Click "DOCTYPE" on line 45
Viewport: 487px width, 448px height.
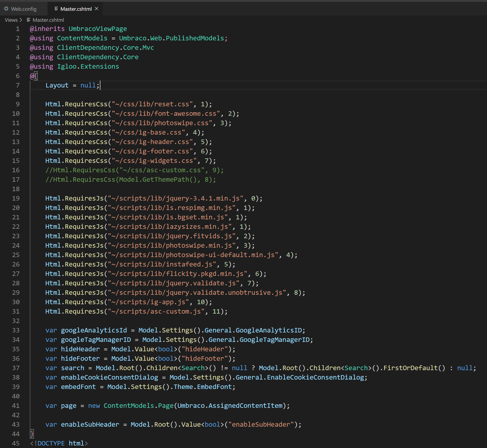(51, 443)
